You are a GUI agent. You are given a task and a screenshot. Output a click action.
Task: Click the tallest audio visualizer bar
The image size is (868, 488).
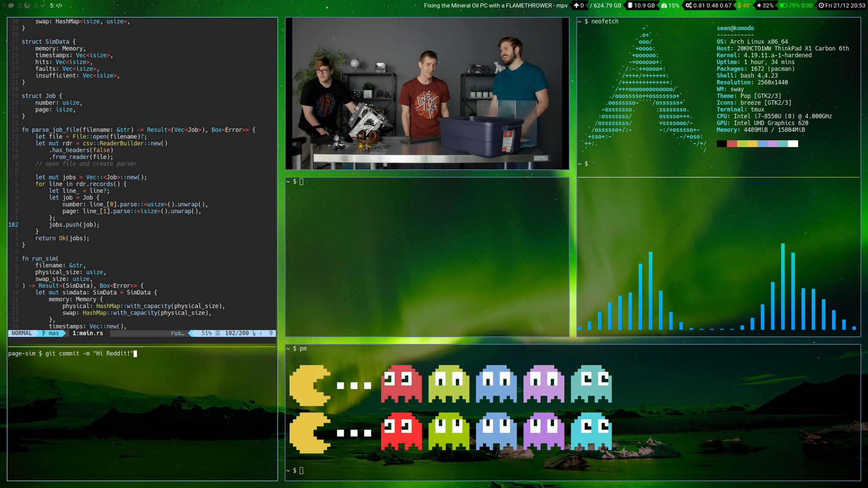click(783, 286)
